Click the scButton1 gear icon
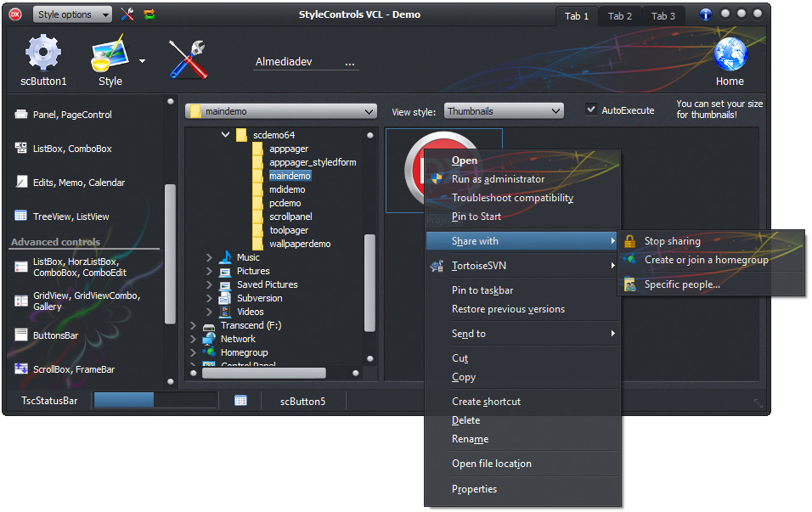 tap(43, 53)
